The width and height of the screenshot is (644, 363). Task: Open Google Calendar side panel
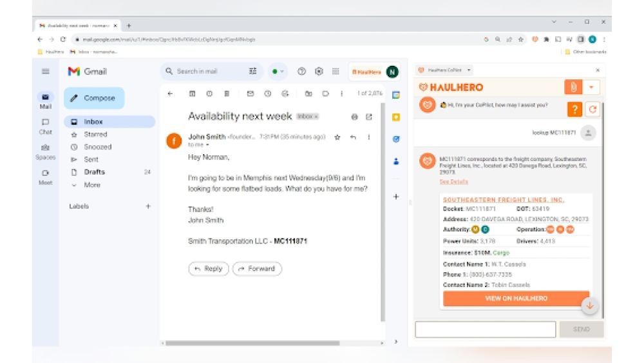point(396,95)
